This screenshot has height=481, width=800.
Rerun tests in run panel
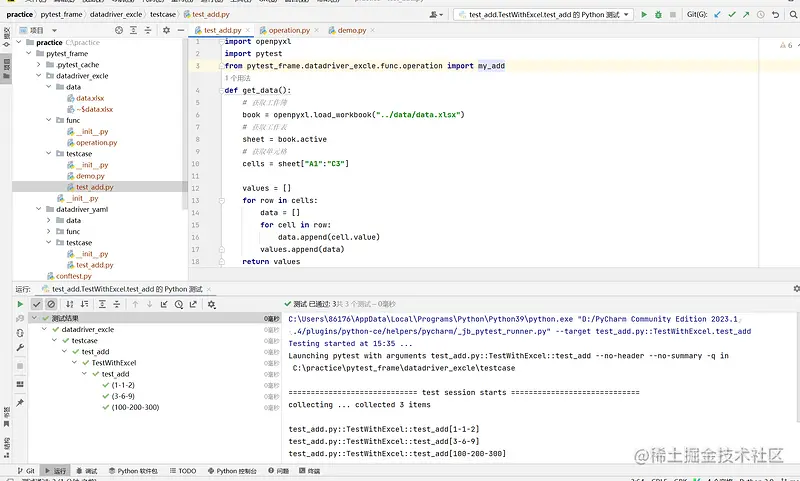coord(20,304)
